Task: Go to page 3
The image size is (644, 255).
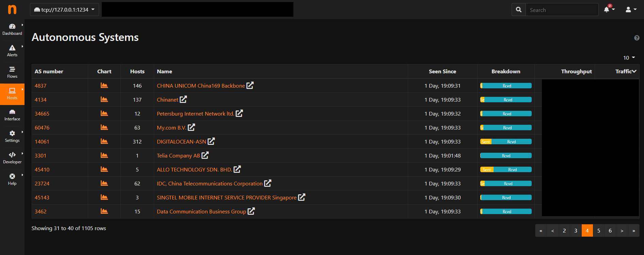Action: tap(576, 230)
